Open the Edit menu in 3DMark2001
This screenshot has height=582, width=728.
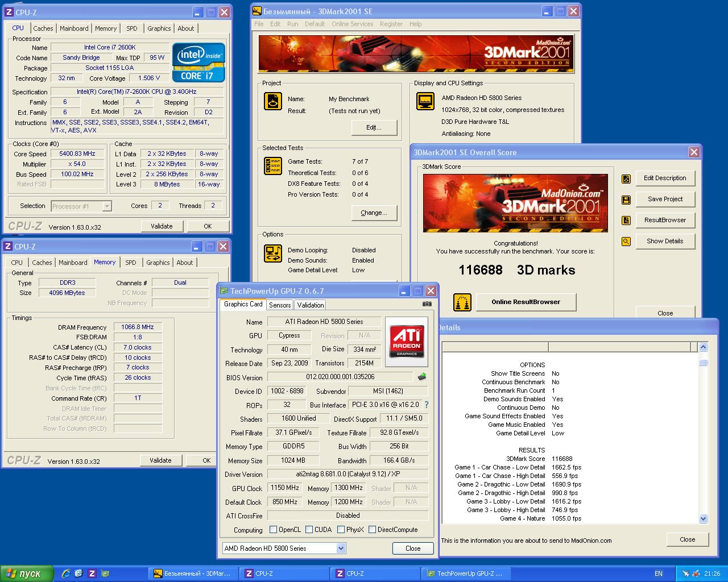275,24
